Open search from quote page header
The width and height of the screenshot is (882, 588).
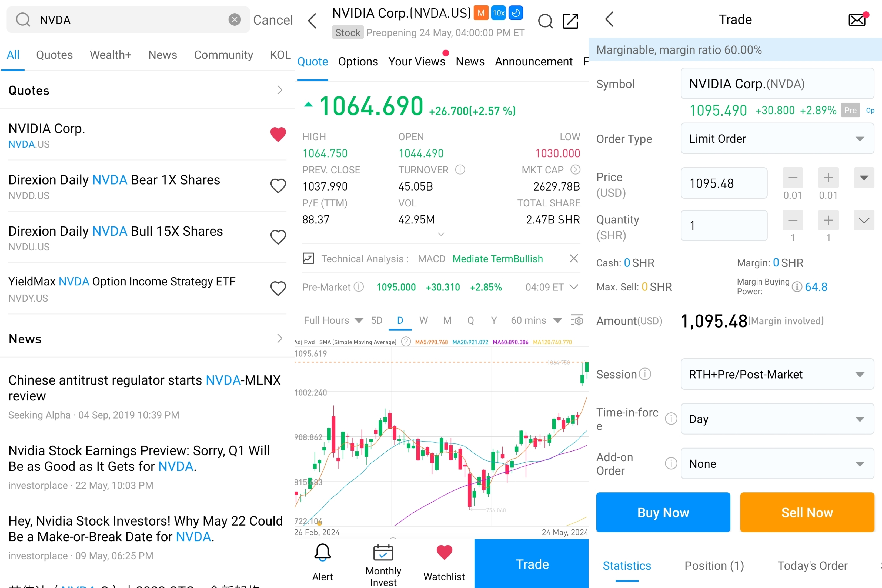coord(545,21)
